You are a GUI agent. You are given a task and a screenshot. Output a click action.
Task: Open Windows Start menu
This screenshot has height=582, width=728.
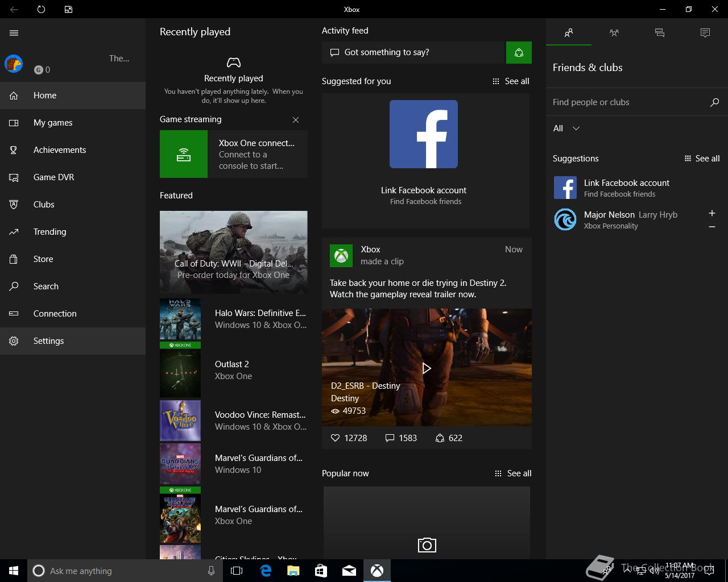[x=14, y=571]
